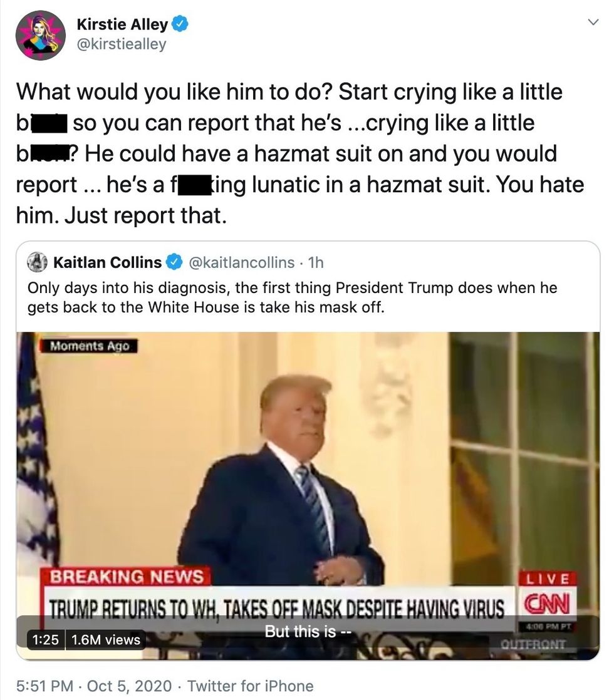Click the Breaking News banner in video
The height and width of the screenshot is (700, 614).
126,576
